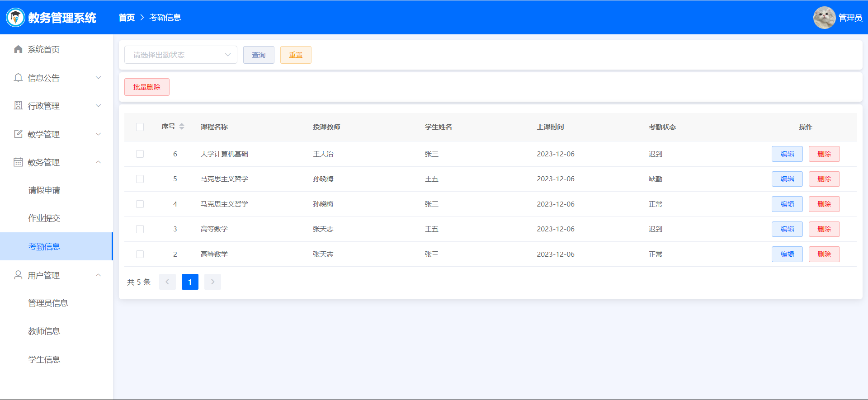Open 管理员信息 menu item
This screenshot has width=868, height=400.
click(56, 303)
